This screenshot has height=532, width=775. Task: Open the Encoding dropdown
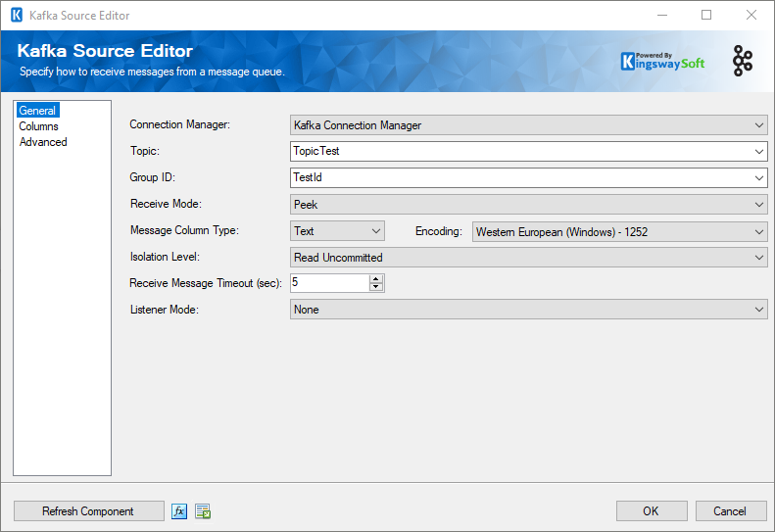coord(620,231)
